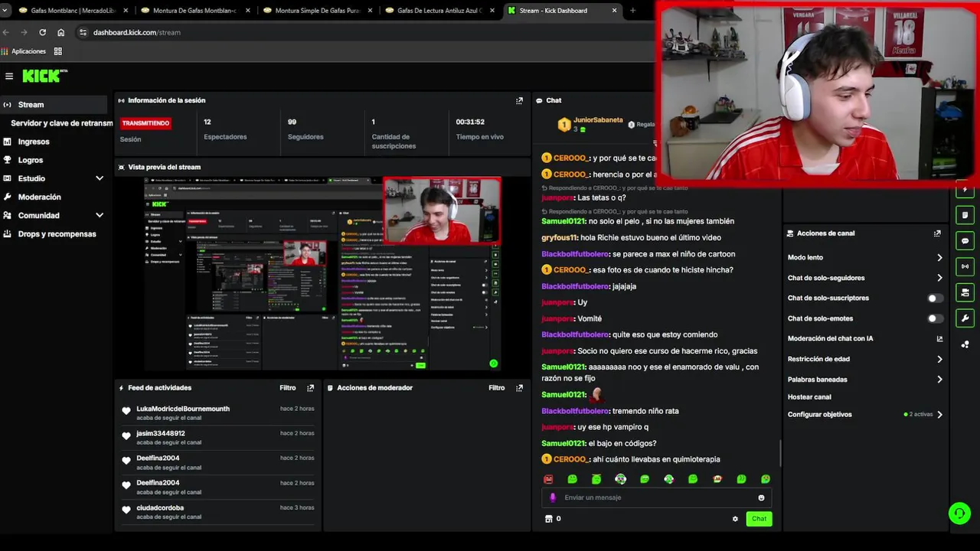Open the wrench tools icon in right sidebar
Screen dimensions: 980x551
click(965, 318)
